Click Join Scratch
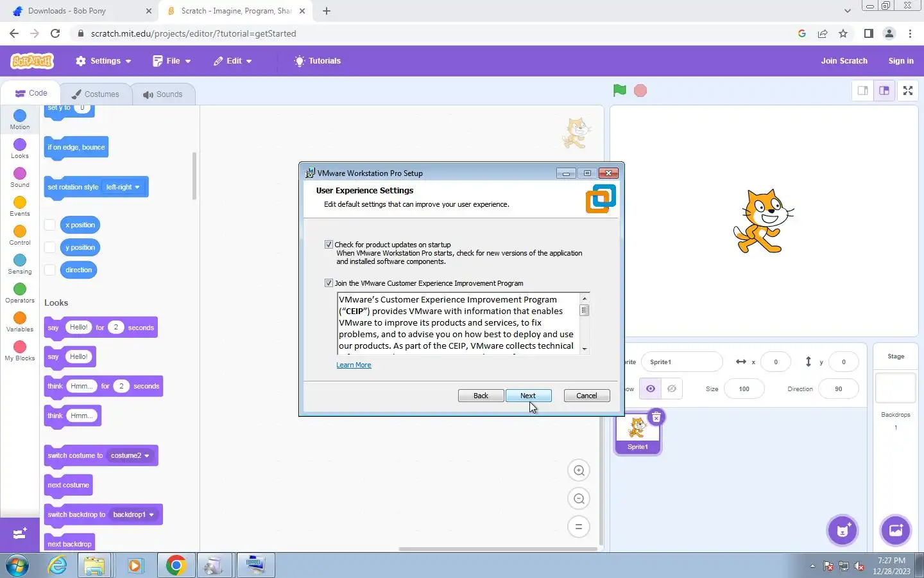Viewport: 924px width, 578px height. pos(844,61)
